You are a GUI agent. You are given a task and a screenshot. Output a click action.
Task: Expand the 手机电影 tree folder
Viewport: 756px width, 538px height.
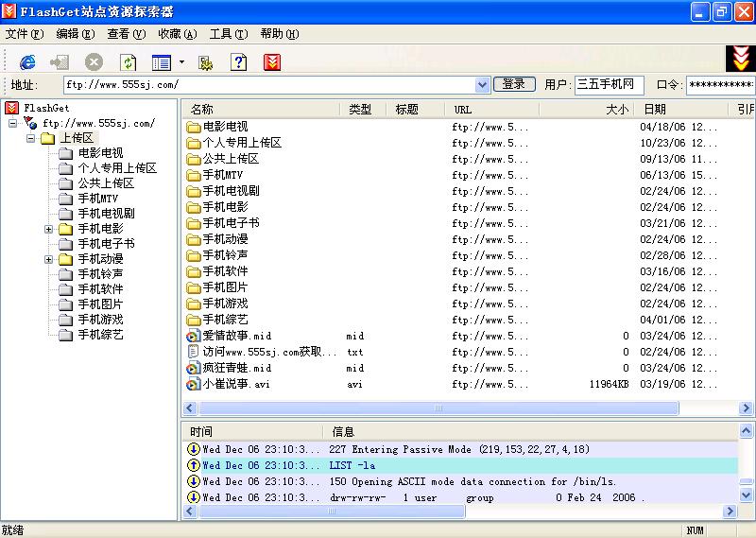coord(49,229)
